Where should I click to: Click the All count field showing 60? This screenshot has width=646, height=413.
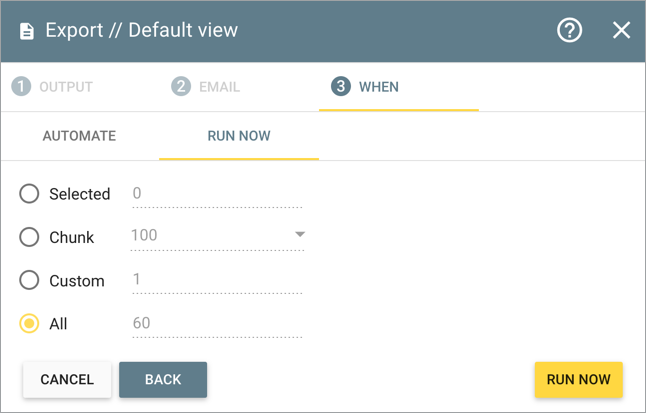coord(216,323)
